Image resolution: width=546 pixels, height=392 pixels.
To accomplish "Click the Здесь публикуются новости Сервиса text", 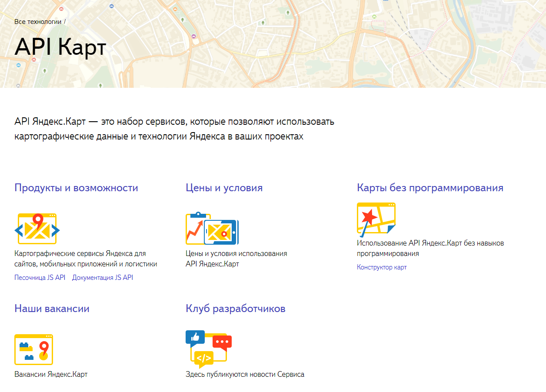I will click(245, 374).
